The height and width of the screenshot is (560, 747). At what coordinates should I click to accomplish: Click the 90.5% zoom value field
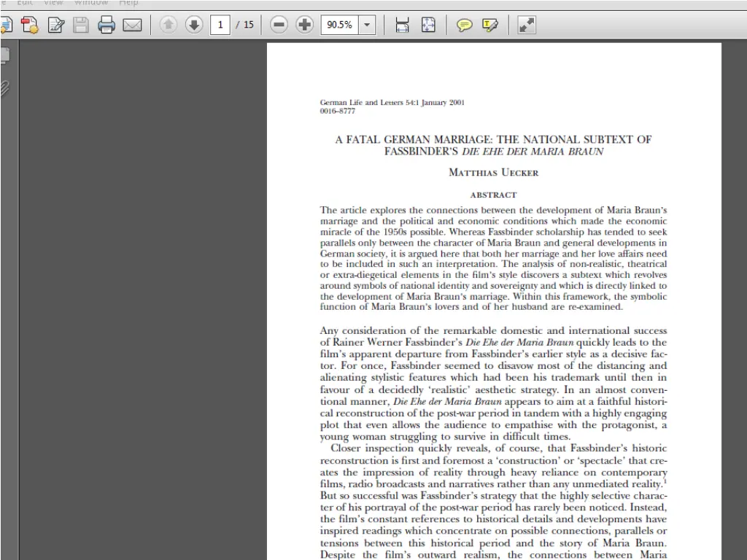[340, 25]
